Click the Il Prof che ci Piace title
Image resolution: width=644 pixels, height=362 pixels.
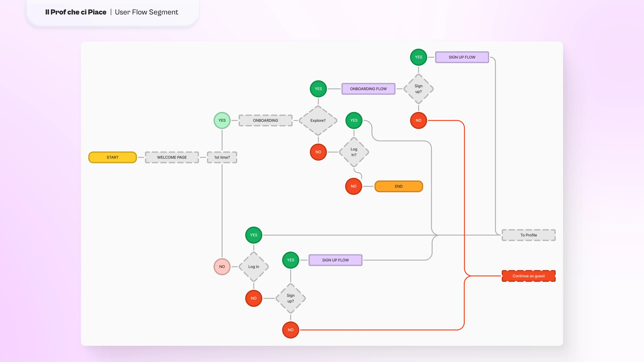coord(76,12)
